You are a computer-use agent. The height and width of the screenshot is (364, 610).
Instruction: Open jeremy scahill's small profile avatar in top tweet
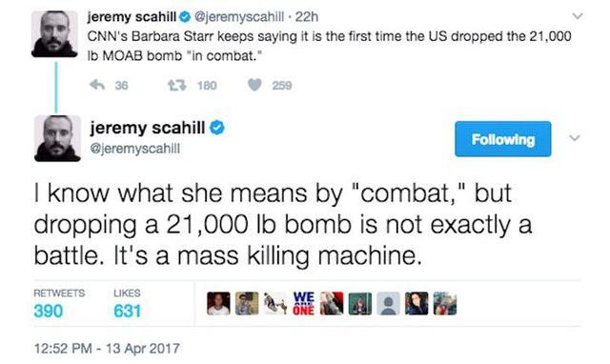point(54,34)
